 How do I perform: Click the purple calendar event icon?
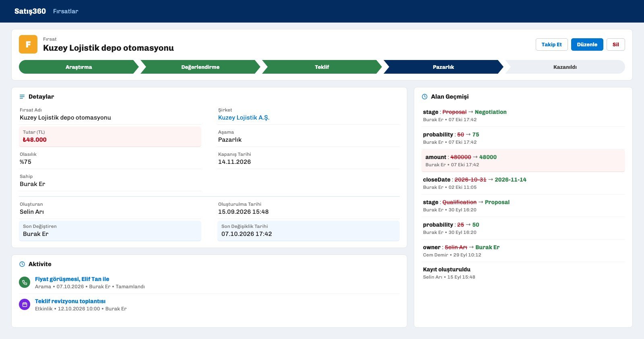click(25, 304)
